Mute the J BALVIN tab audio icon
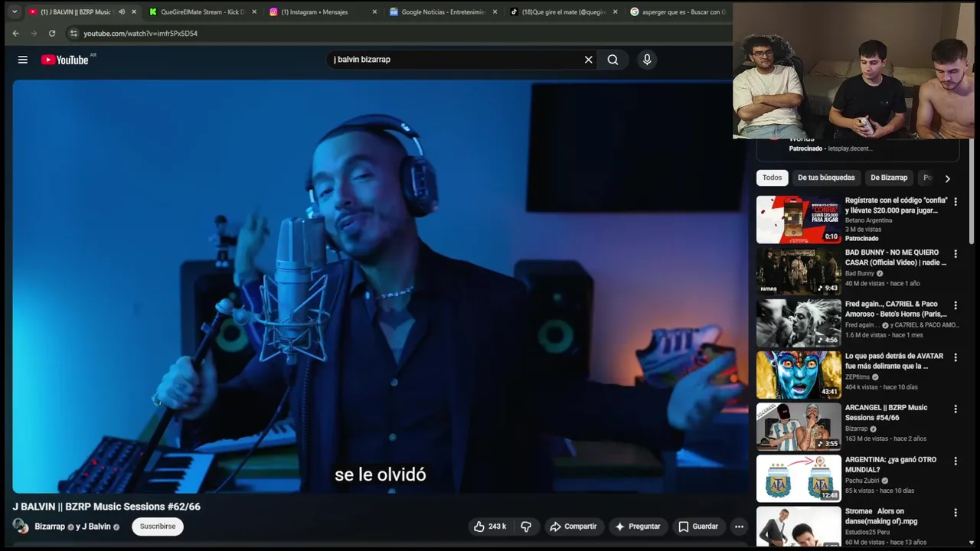 [x=121, y=11]
